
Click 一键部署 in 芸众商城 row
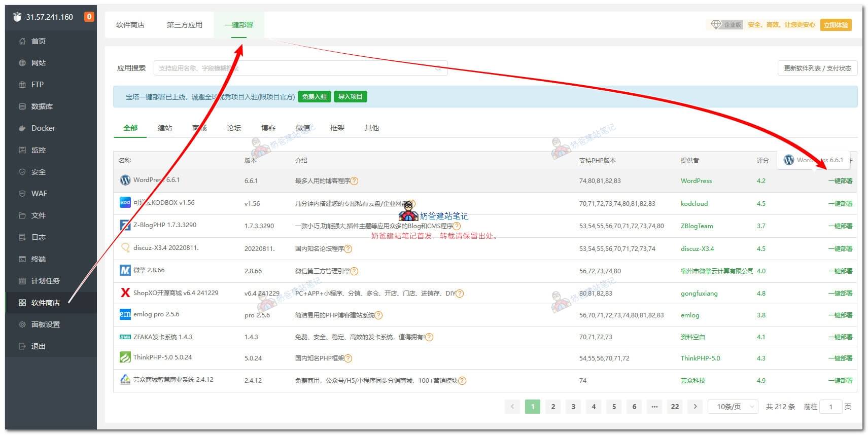(841, 381)
